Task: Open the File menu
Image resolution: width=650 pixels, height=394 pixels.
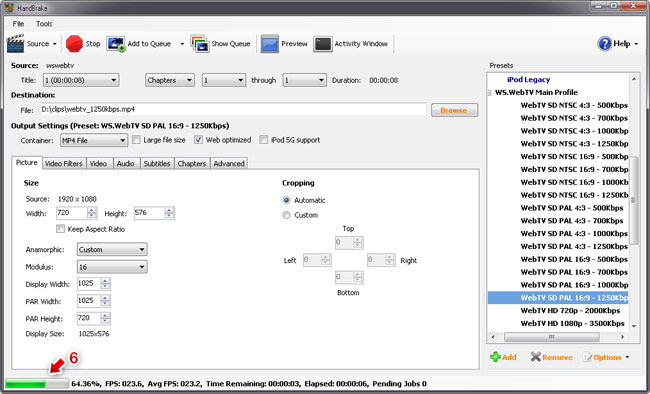Action: (x=18, y=24)
